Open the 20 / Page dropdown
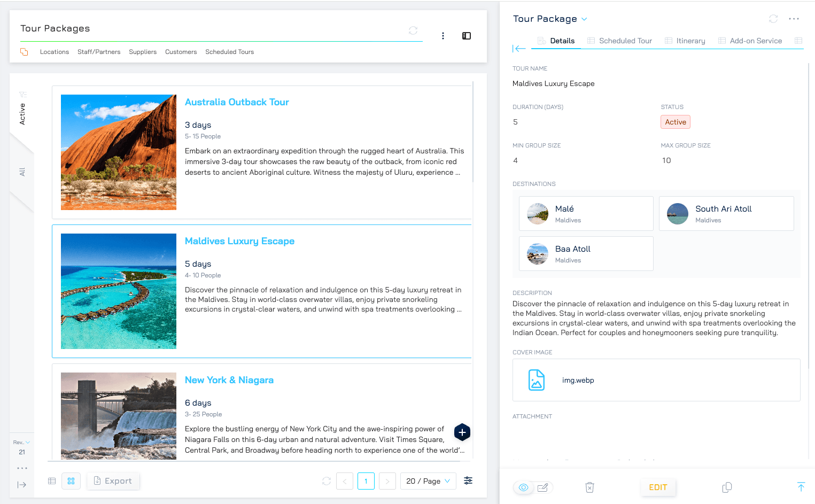The width and height of the screenshot is (815, 504). (428, 481)
